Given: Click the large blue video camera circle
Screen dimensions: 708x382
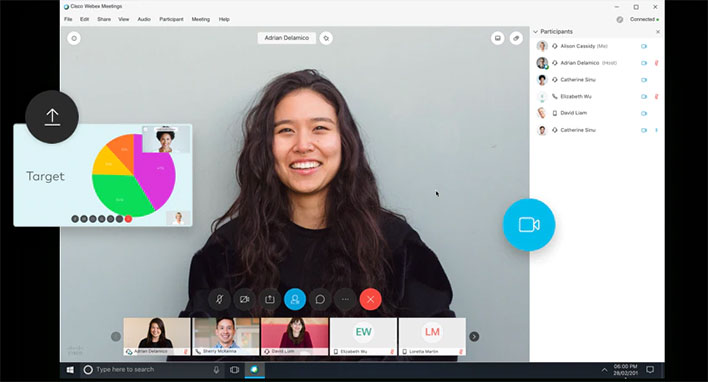Looking at the screenshot, I should coord(529,224).
